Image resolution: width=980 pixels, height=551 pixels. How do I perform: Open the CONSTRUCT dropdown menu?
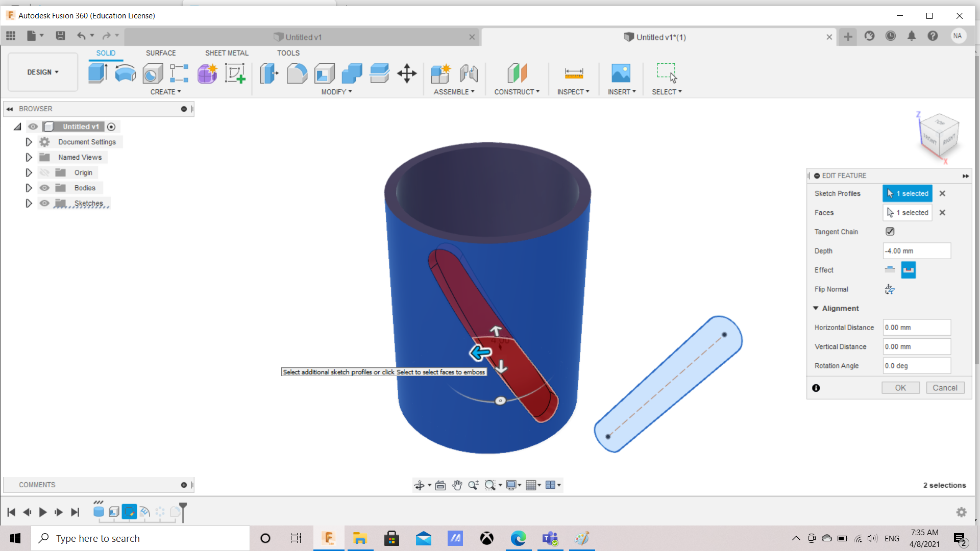[x=517, y=92]
